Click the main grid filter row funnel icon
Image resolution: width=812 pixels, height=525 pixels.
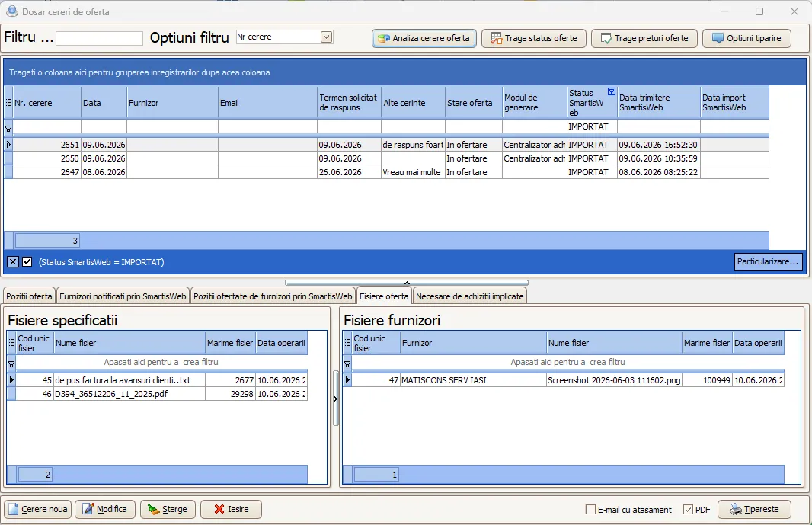[x=8, y=128]
